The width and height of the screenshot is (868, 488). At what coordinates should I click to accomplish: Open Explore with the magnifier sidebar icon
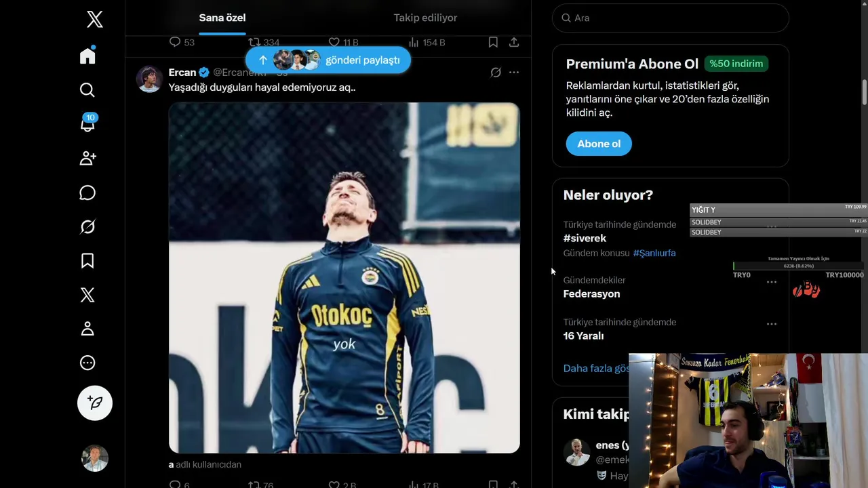87,90
